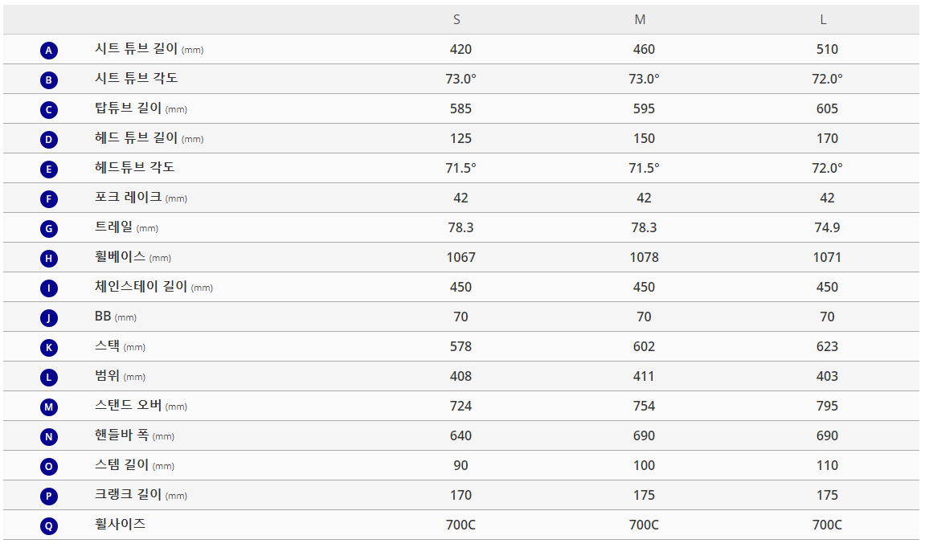Click the O circle icon for 스템 길이
The width and height of the screenshot is (925, 560).
click(49, 466)
